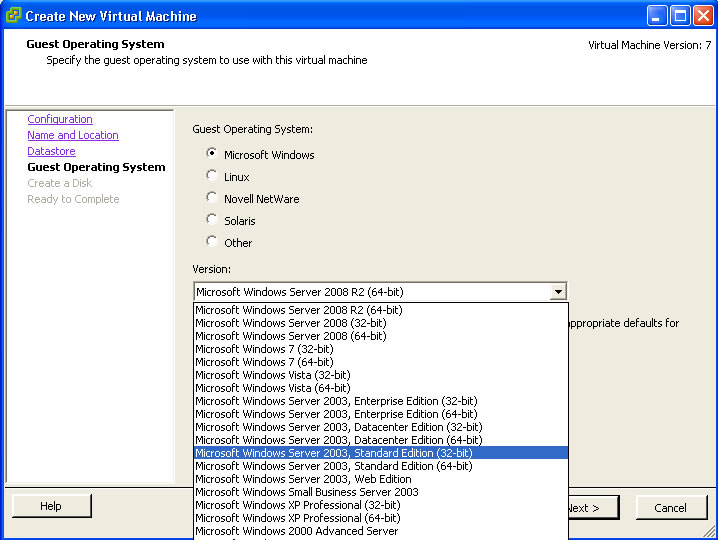Cancel the virtual machine wizard
Viewport: 718px width, 540px height.
tap(671, 508)
